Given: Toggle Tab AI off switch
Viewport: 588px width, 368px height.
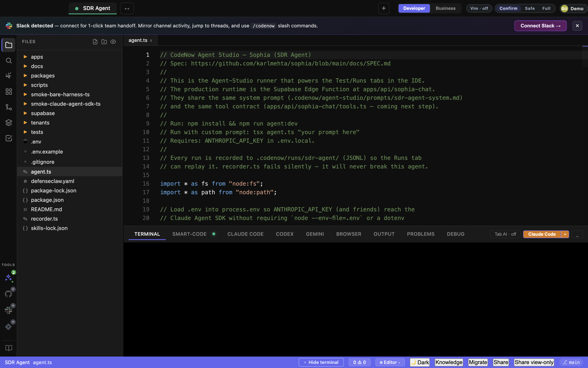Looking at the screenshot, I should [505, 234].
